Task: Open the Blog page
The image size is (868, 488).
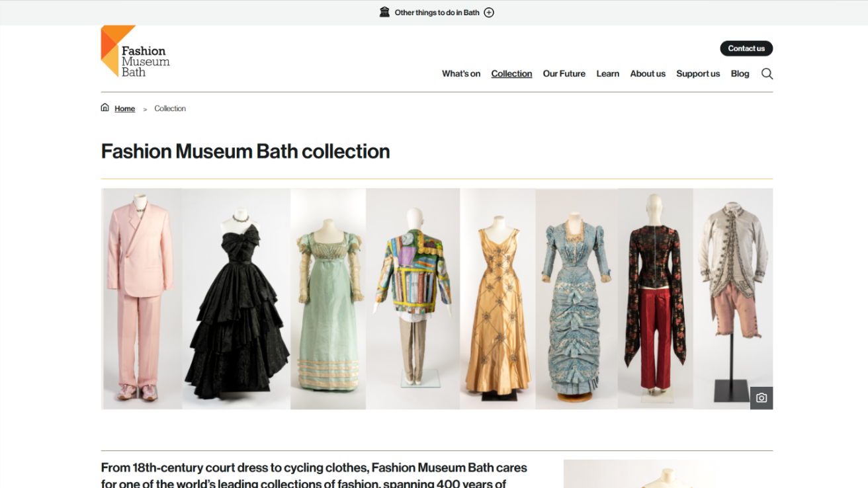Action: (740, 73)
